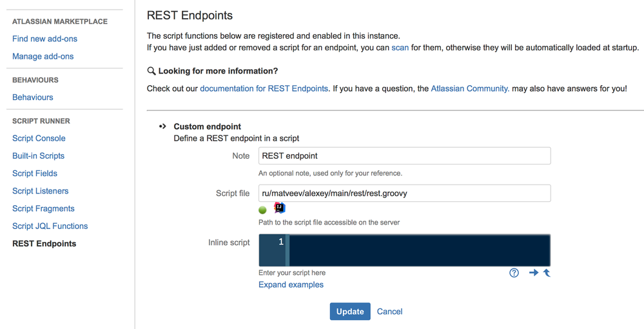Cancel editing the endpoint
The image size is (644, 329).
pyautogui.click(x=389, y=312)
